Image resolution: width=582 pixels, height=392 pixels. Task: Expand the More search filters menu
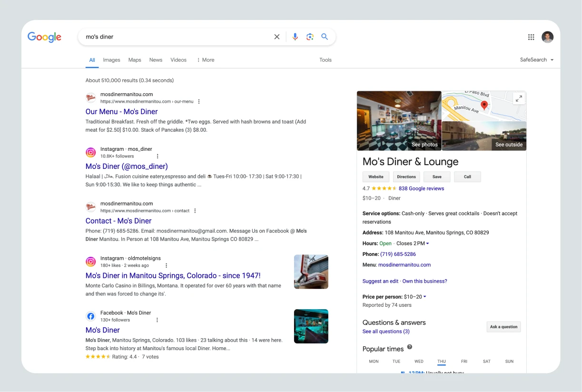point(206,60)
